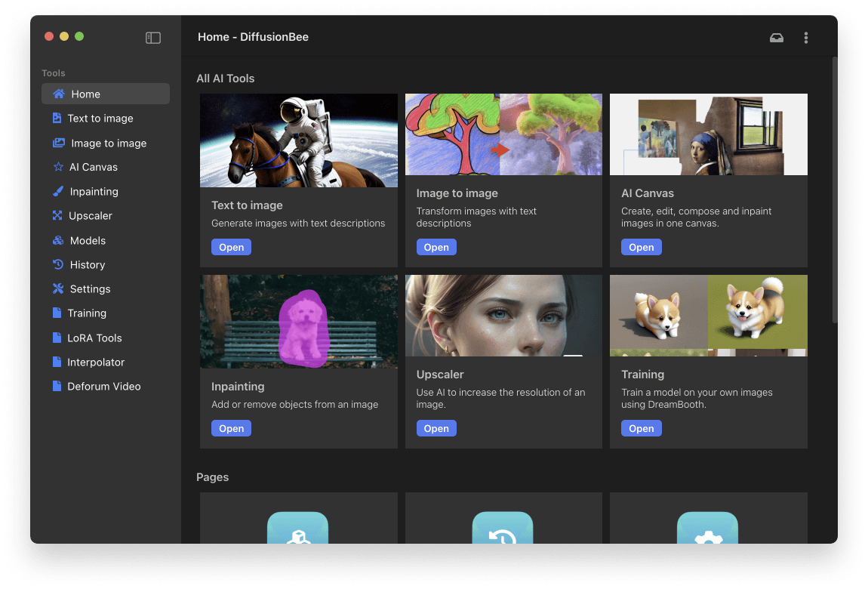868x589 pixels.
Task: Click the woman's face Upscaler thumbnail
Action: click(503, 316)
